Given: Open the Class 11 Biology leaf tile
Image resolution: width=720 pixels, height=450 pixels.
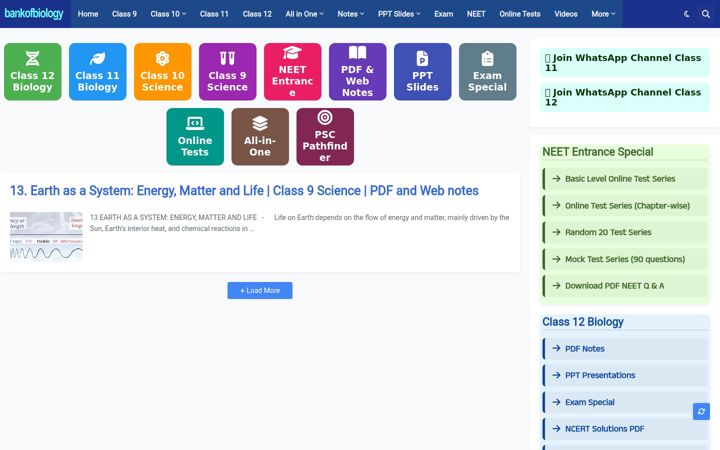Looking at the screenshot, I should pyautogui.click(x=97, y=72).
